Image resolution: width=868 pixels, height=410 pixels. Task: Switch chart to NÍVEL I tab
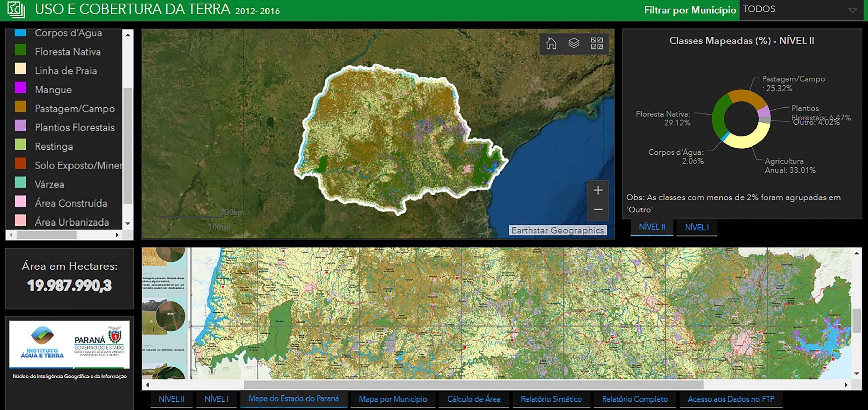pos(697,227)
